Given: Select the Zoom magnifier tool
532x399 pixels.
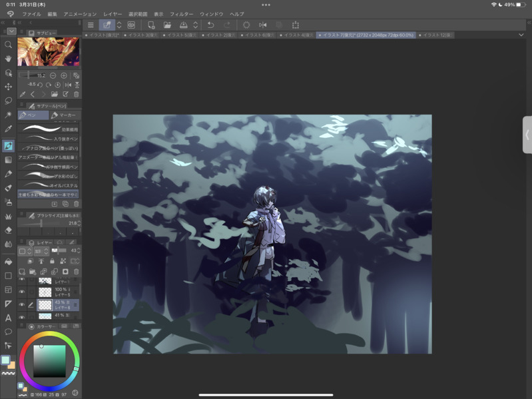Looking at the screenshot, I should 8,45.
